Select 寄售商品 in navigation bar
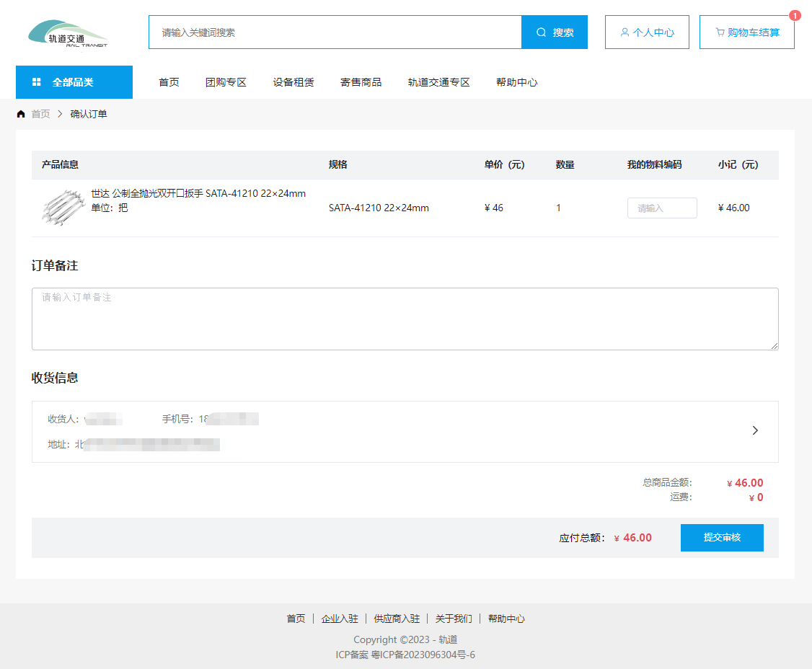Image resolution: width=812 pixels, height=669 pixels. pyautogui.click(x=361, y=82)
